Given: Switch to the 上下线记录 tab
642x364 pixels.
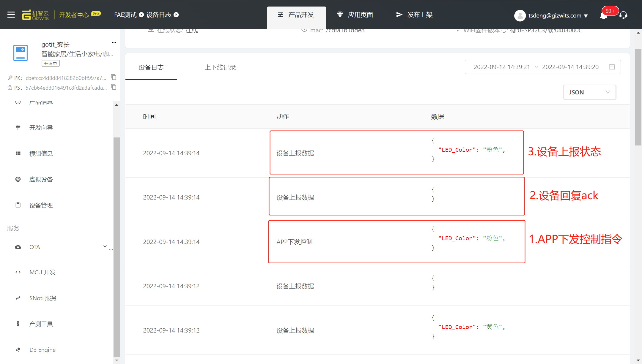Looking at the screenshot, I should coord(220,67).
